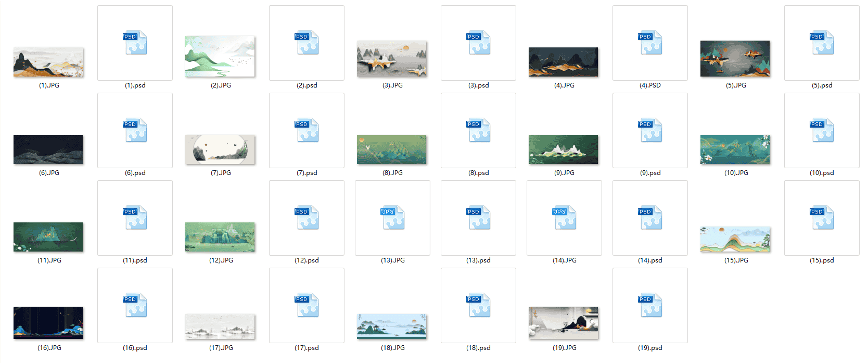Select the (17).JPG ink wash thumbnail
The height and width of the screenshot is (363, 868).
(x=220, y=327)
